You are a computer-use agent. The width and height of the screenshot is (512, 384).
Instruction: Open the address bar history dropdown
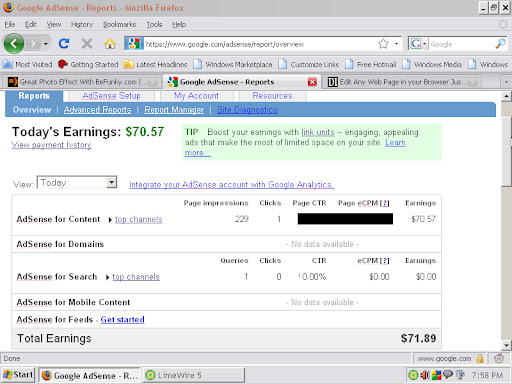396,44
